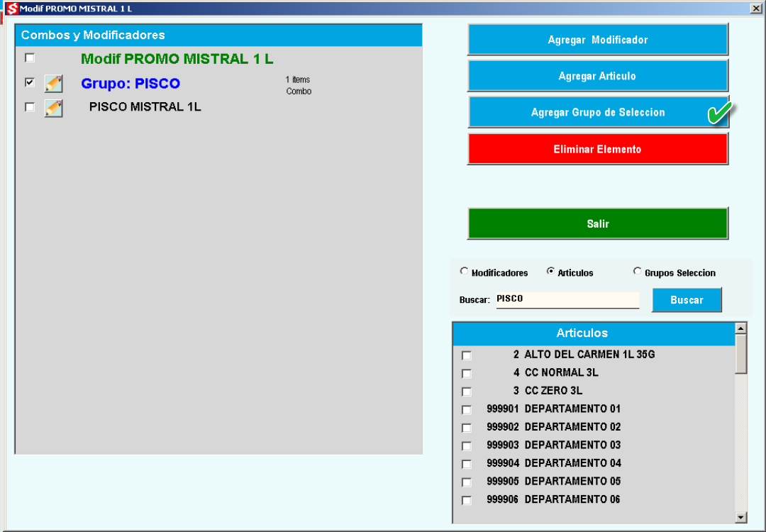Click the CC ZERO 3L row text
The width and height of the screenshot is (766, 532).
pyautogui.click(x=553, y=391)
